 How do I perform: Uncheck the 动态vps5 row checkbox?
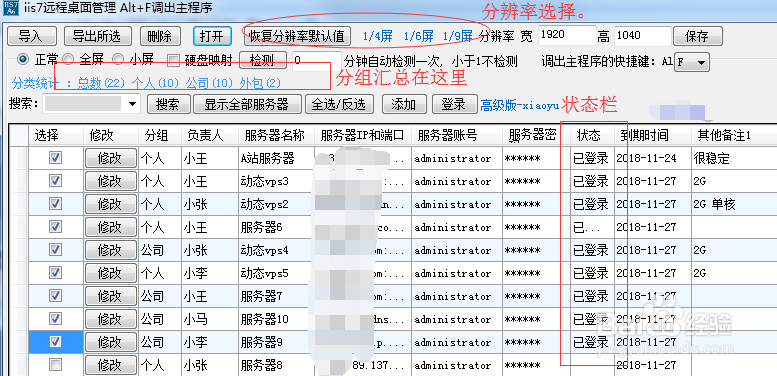tap(56, 272)
